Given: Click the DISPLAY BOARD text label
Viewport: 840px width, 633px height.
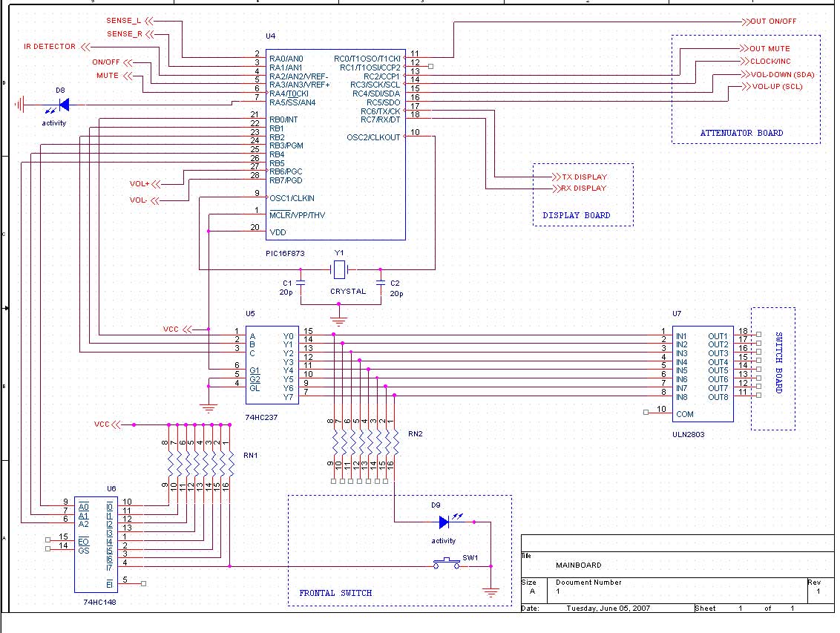Looking at the screenshot, I should pyautogui.click(x=577, y=215).
